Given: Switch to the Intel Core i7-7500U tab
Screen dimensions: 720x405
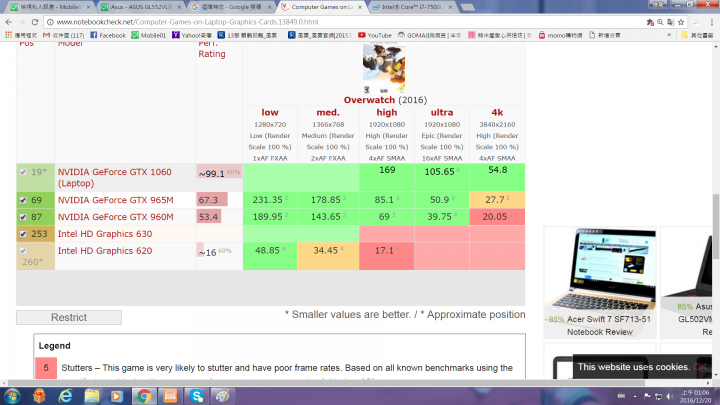Looking at the screenshot, I should pos(412,7).
